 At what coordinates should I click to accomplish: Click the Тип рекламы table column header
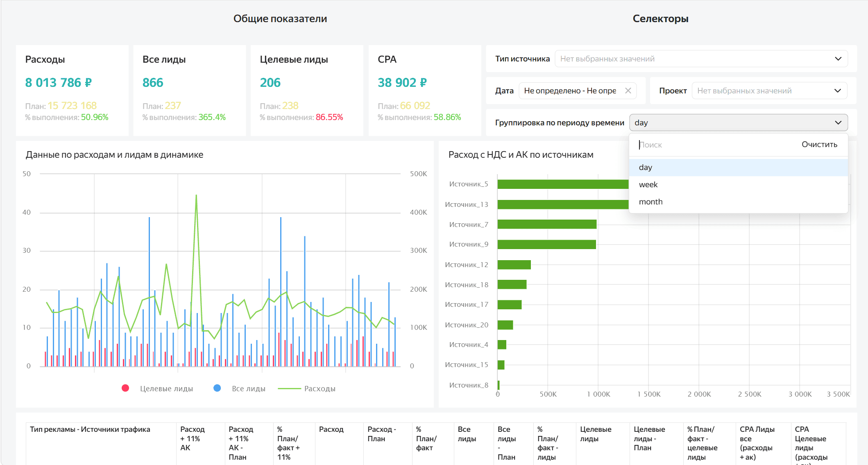coord(90,429)
